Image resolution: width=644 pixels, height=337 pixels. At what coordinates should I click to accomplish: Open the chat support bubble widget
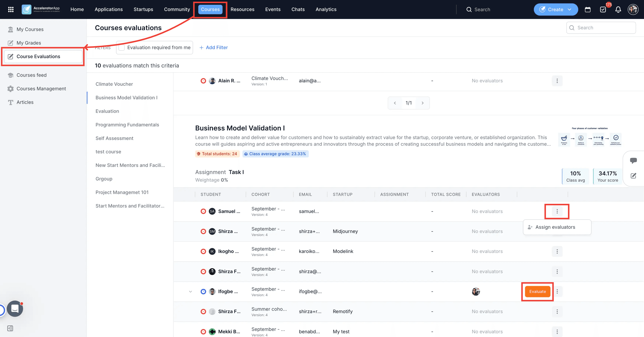pos(15,309)
